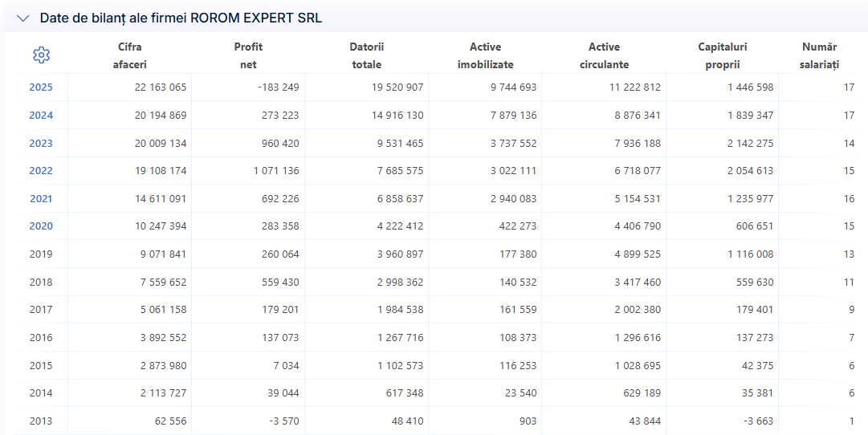
Task: Click the Date de bilanț section title
Action: coord(181,18)
